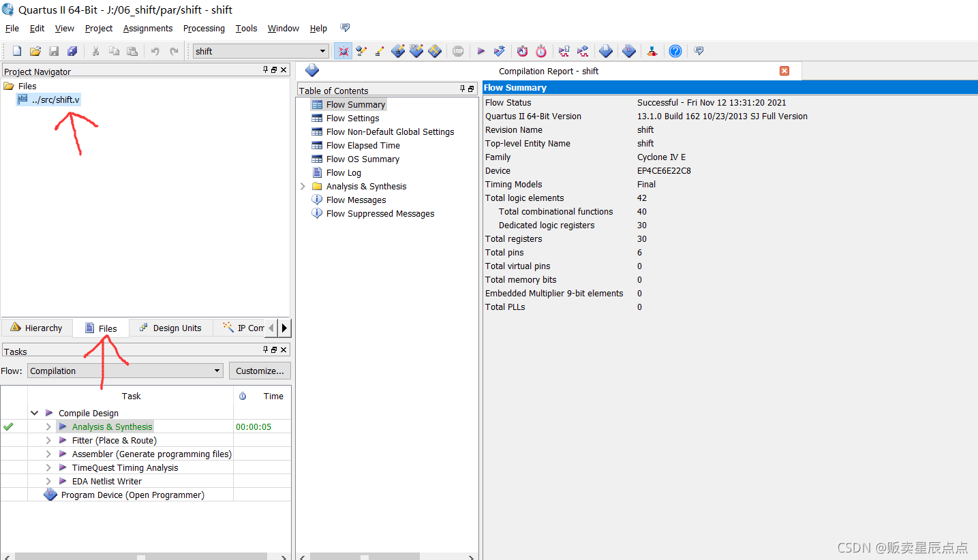
Task: Close the Project Navigator panel
Action: (284, 69)
